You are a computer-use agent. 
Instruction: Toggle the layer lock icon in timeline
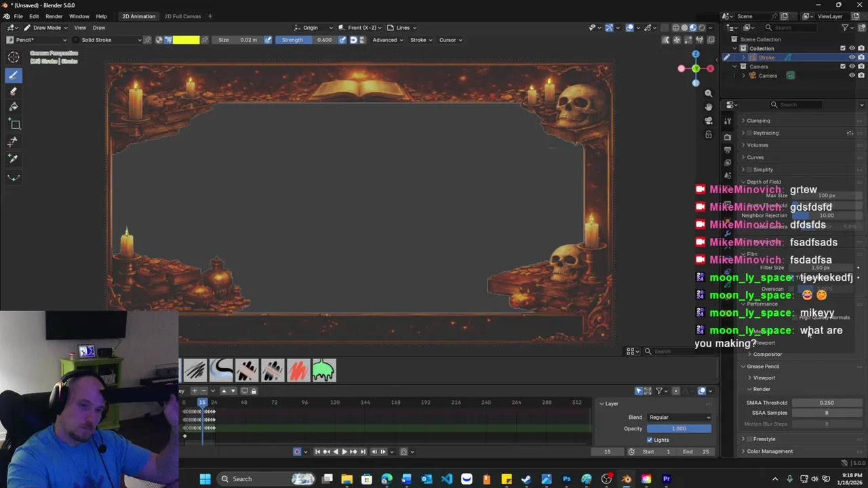click(x=254, y=390)
